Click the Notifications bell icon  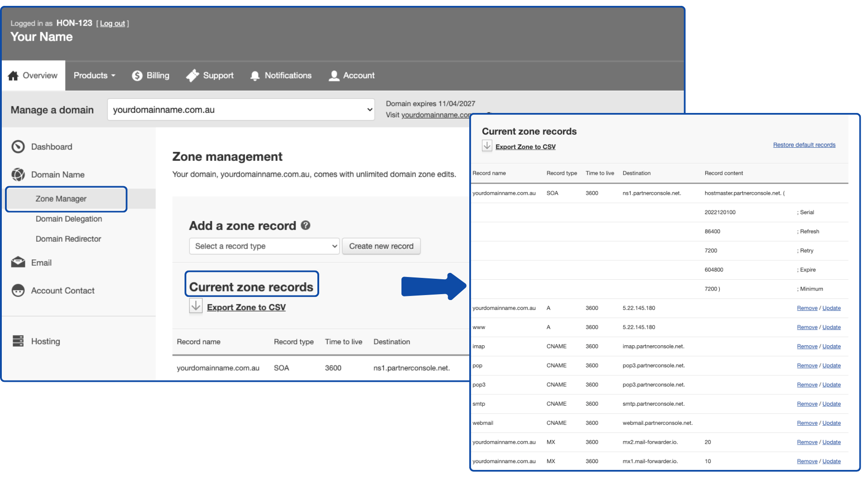coord(255,75)
